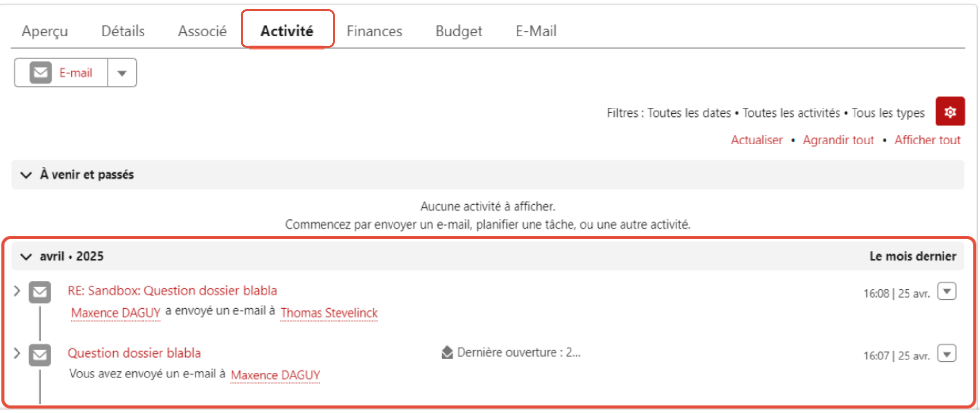
Task: Click Agrandir tout link
Action: [838, 140]
